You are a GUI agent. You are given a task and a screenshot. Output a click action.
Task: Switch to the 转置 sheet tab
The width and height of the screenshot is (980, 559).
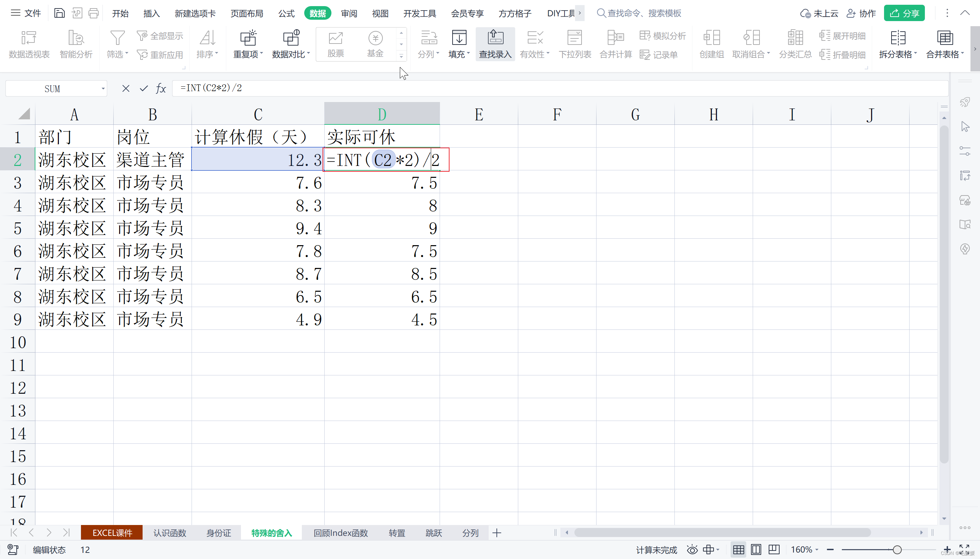pyautogui.click(x=397, y=533)
